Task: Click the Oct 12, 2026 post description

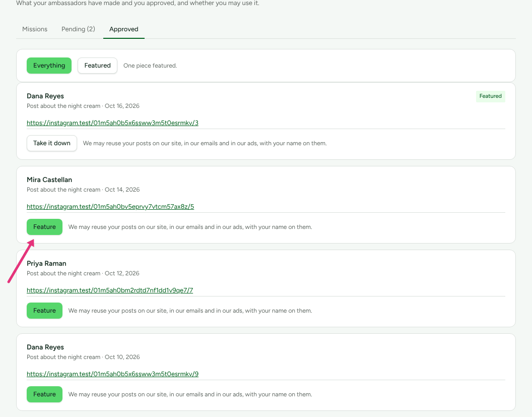Action: tap(83, 273)
